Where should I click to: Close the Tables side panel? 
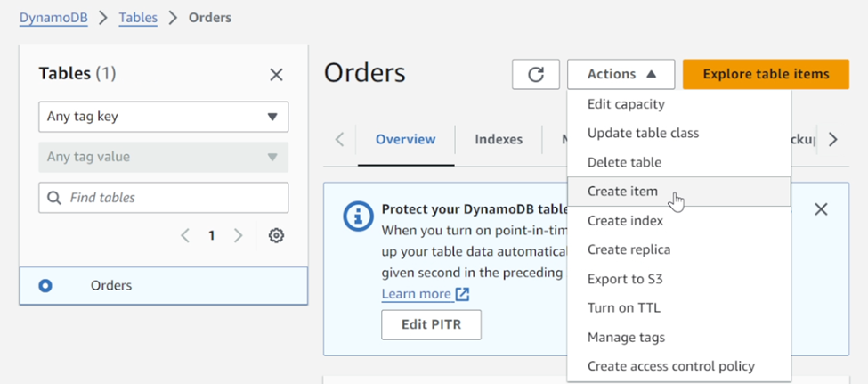click(276, 75)
